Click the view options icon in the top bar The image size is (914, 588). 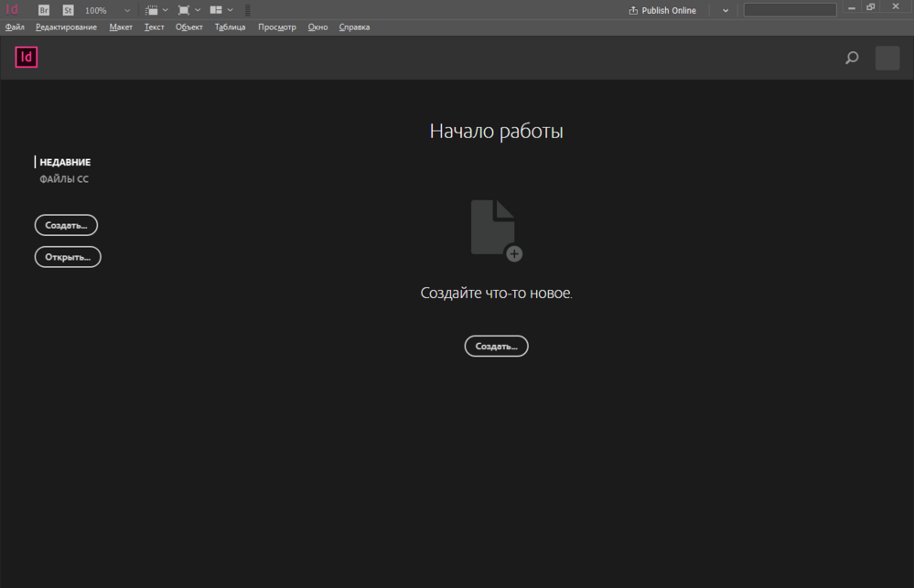click(152, 10)
